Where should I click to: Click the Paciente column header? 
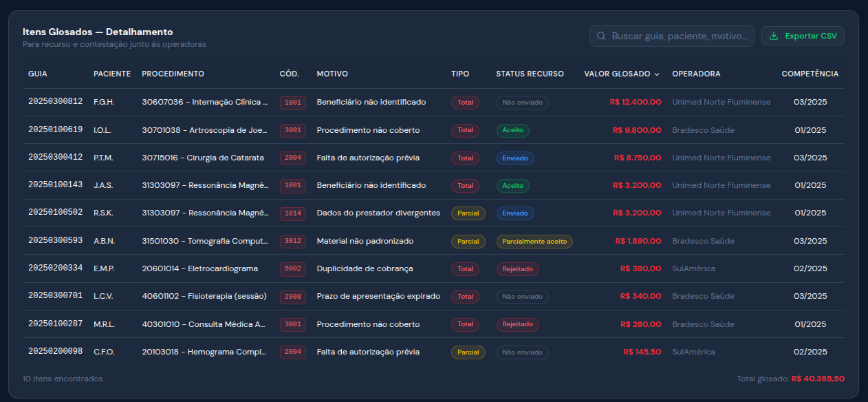pos(112,74)
